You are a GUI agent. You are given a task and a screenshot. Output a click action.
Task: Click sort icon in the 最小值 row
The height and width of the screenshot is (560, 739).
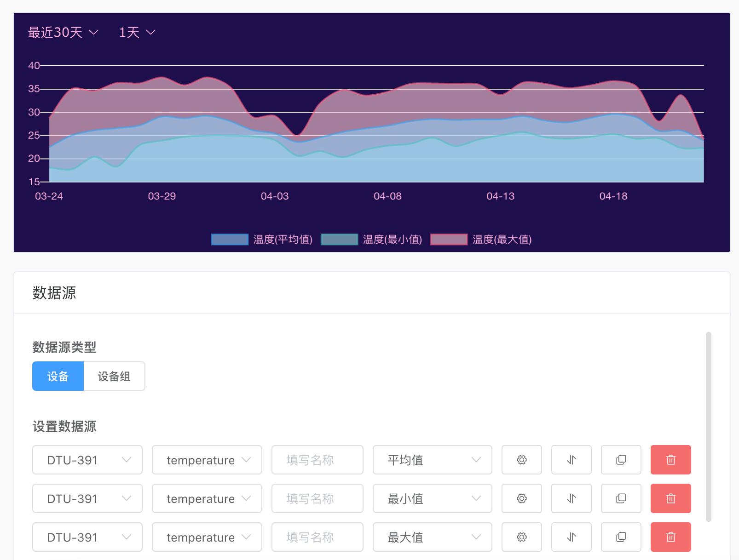pyautogui.click(x=571, y=498)
